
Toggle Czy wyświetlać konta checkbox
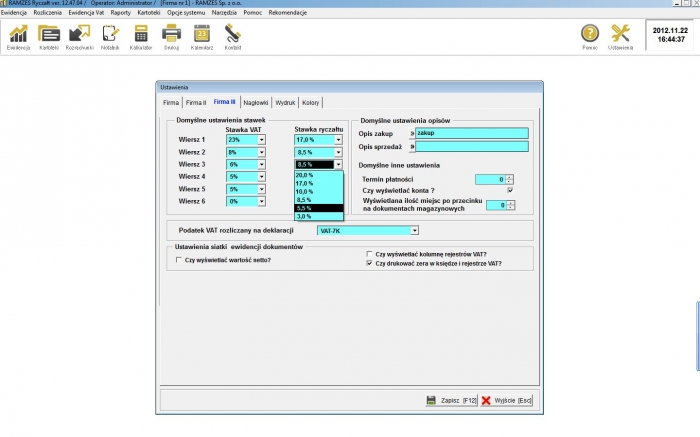point(510,190)
